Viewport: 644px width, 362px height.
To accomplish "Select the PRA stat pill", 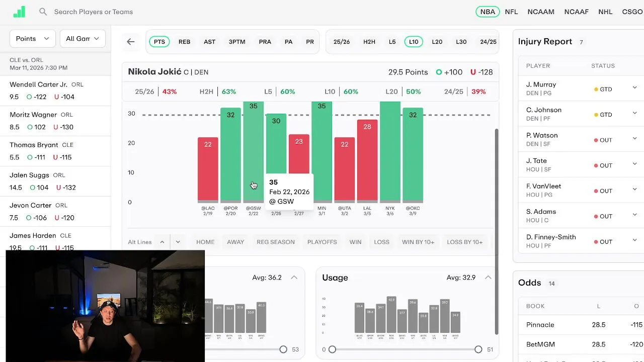I will click(265, 42).
